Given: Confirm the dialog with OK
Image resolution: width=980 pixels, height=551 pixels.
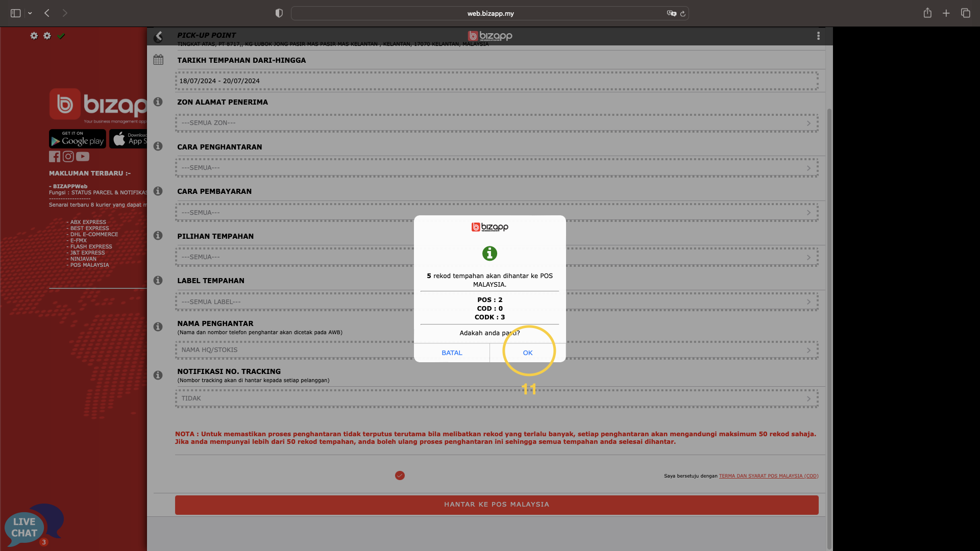Looking at the screenshot, I should 528,353.
